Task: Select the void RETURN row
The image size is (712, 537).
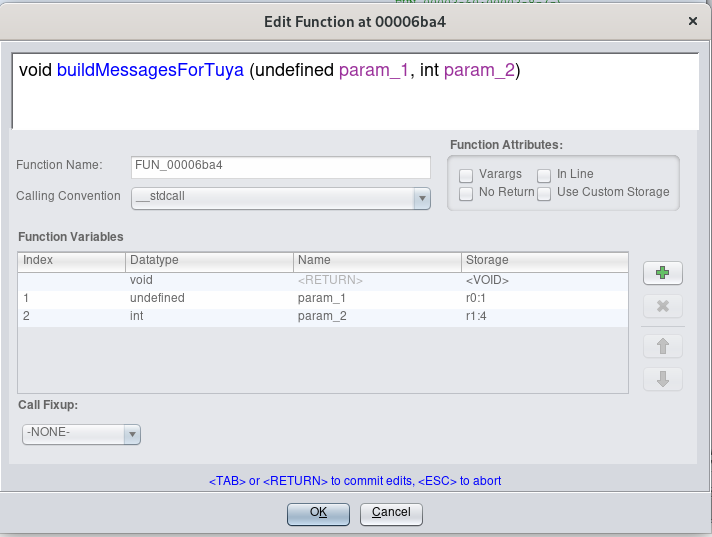Action: tap(322, 281)
